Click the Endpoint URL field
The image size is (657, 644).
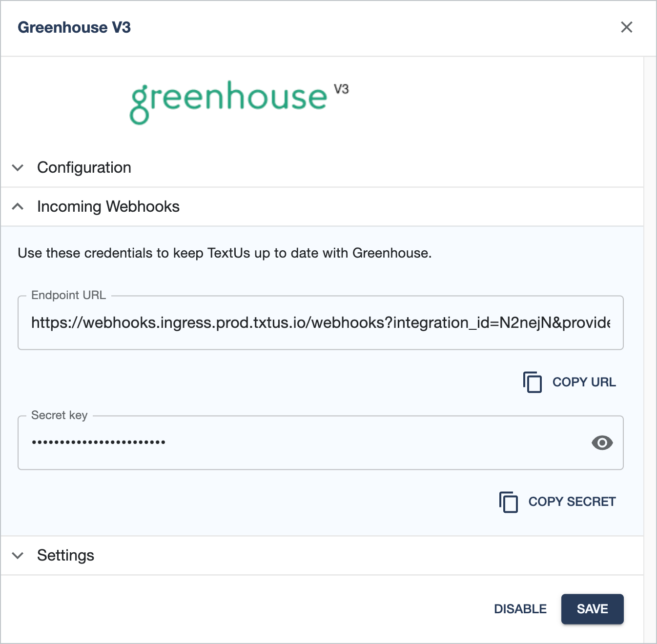321,322
